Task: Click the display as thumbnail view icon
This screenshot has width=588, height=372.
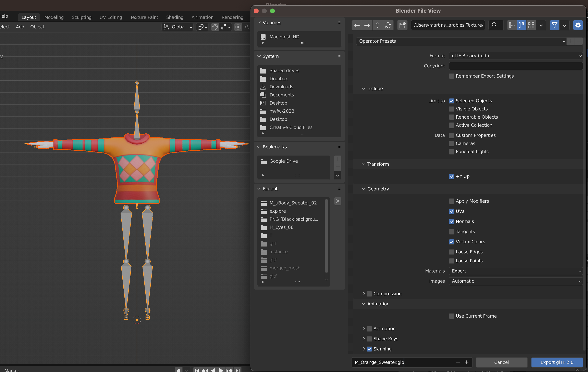Action: (x=531, y=25)
